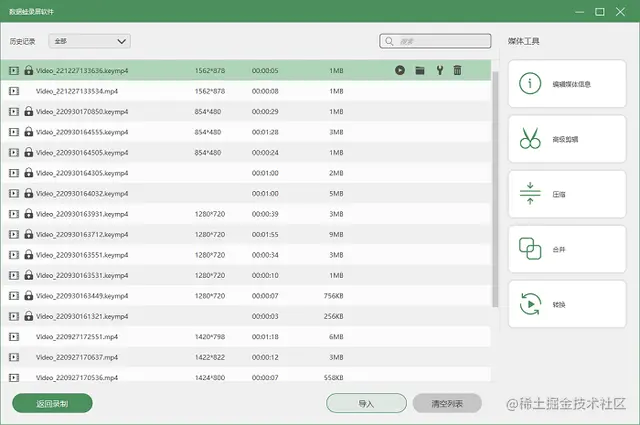Viewport: 640px width, 425px height.
Task: Select the file name Video_220930161321.keymp4
Action: pyautogui.click(x=82, y=316)
